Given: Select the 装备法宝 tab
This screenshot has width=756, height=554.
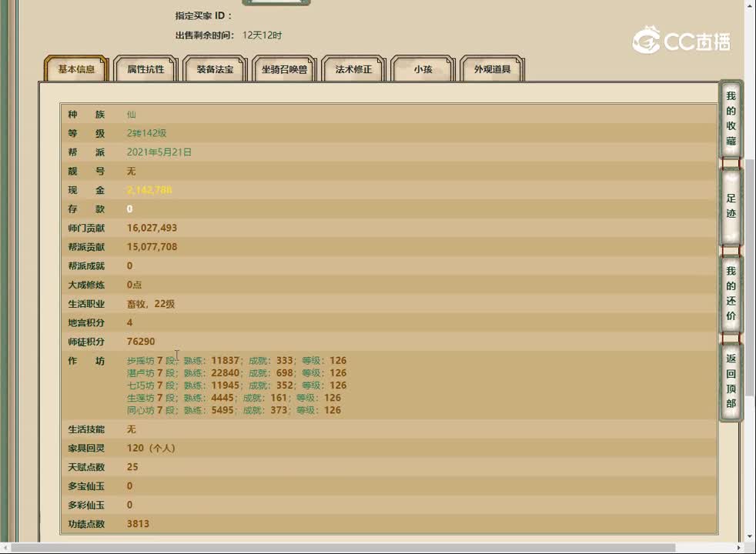Looking at the screenshot, I should pyautogui.click(x=215, y=69).
